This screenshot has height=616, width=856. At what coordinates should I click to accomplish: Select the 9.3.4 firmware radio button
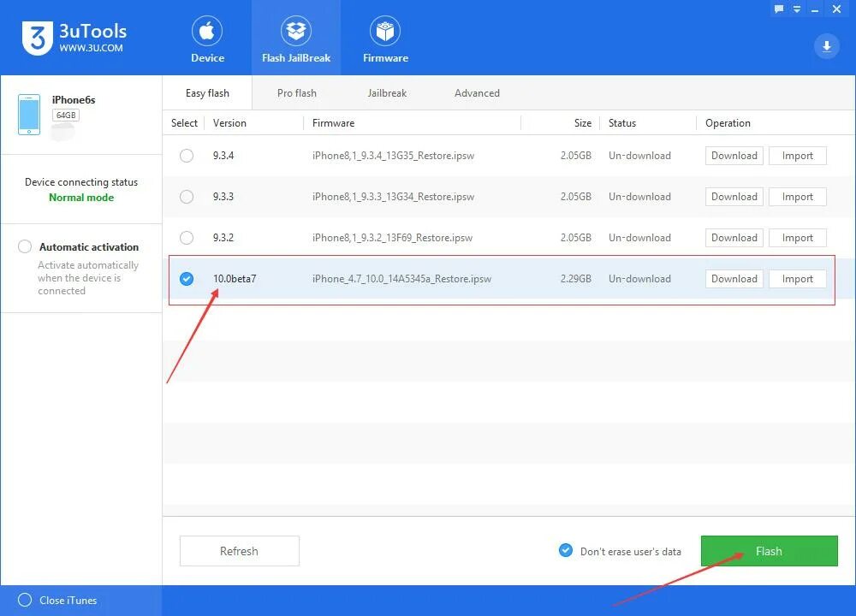[x=187, y=156]
